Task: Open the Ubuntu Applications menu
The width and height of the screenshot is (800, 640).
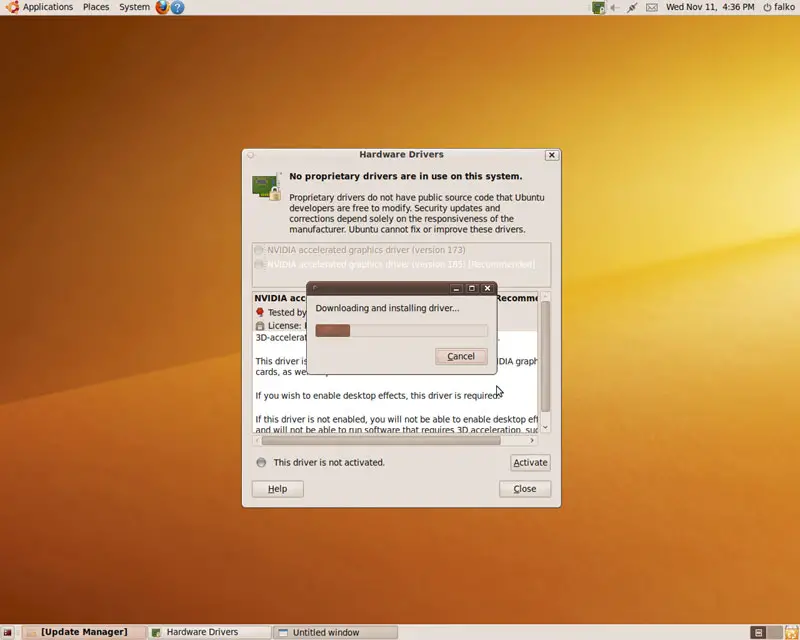Action: (x=40, y=7)
